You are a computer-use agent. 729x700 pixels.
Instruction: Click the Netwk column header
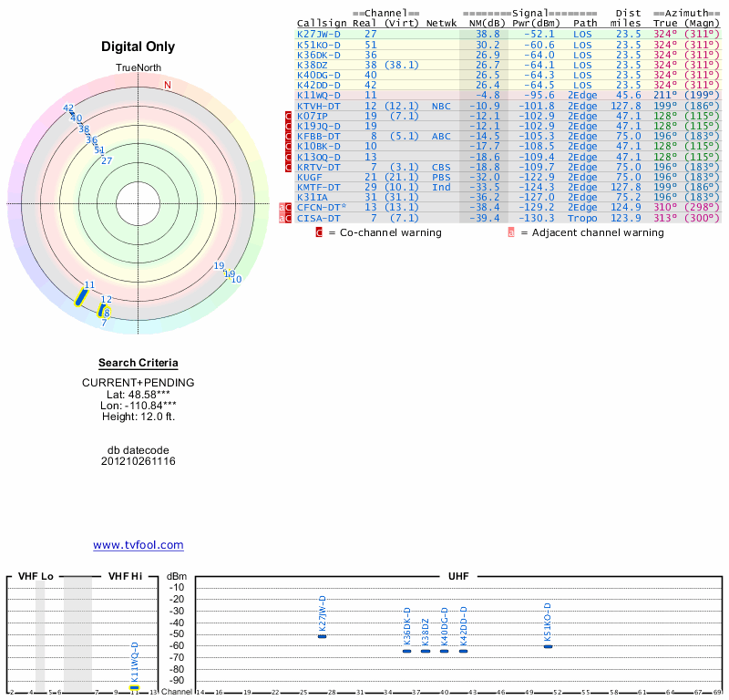point(441,23)
